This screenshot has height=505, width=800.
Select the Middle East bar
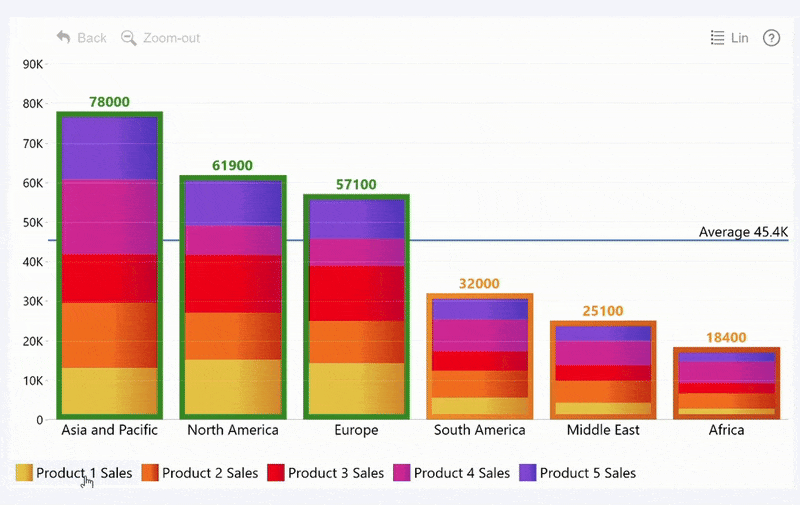click(602, 370)
